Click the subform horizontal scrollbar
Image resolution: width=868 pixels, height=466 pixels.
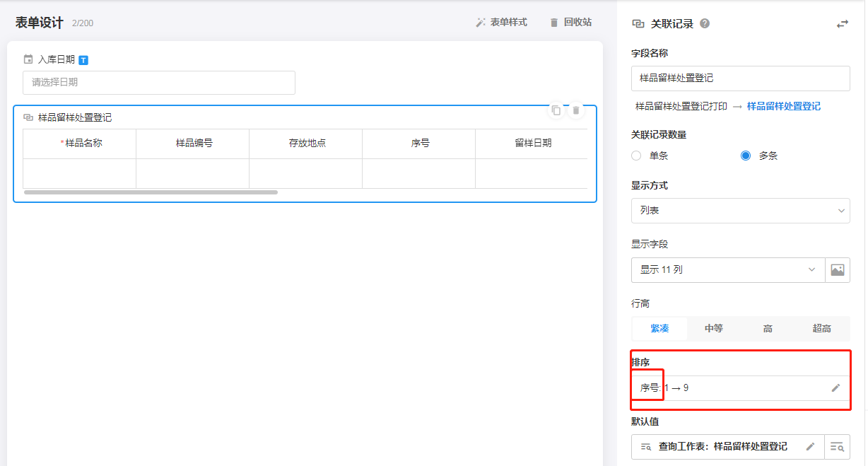(x=151, y=192)
